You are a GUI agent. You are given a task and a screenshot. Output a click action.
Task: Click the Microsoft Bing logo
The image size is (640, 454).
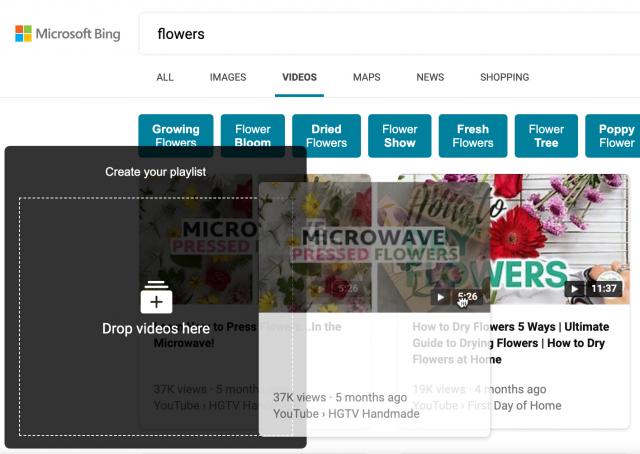(x=68, y=33)
